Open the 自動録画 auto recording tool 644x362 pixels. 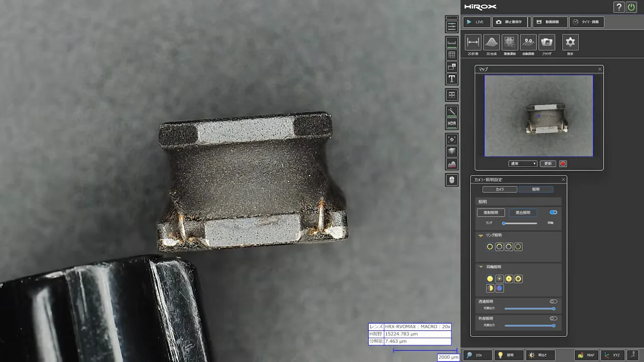(528, 42)
